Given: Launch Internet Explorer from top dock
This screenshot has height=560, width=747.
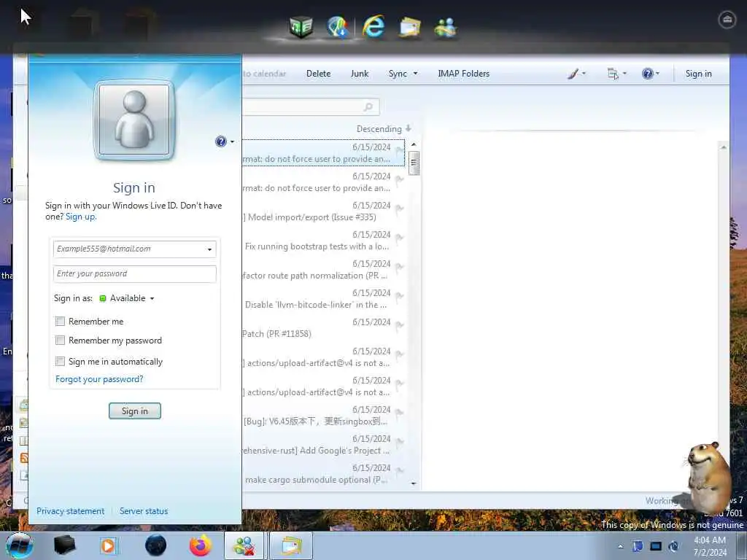Looking at the screenshot, I should tap(373, 26).
